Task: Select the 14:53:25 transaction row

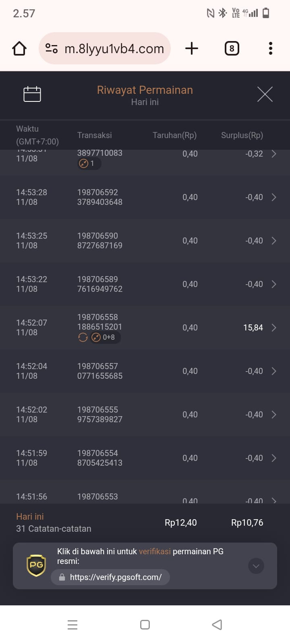Action: (145, 241)
